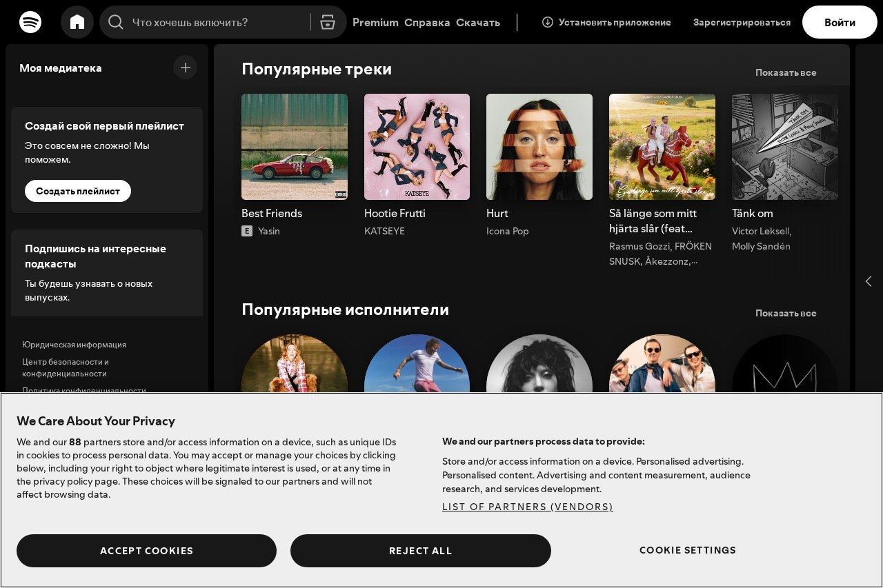Click the plus icon in Моя медиатека
883x588 pixels.
point(185,68)
